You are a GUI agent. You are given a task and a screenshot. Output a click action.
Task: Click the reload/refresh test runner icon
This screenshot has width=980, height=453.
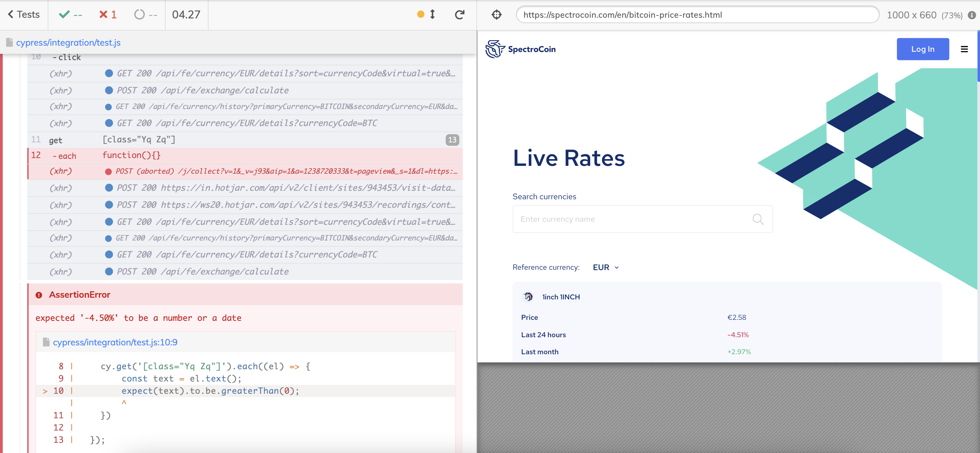click(x=460, y=14)
